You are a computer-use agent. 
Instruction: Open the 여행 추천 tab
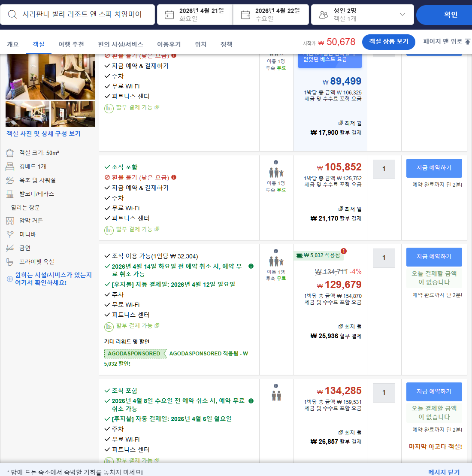[x=71, y=44]
